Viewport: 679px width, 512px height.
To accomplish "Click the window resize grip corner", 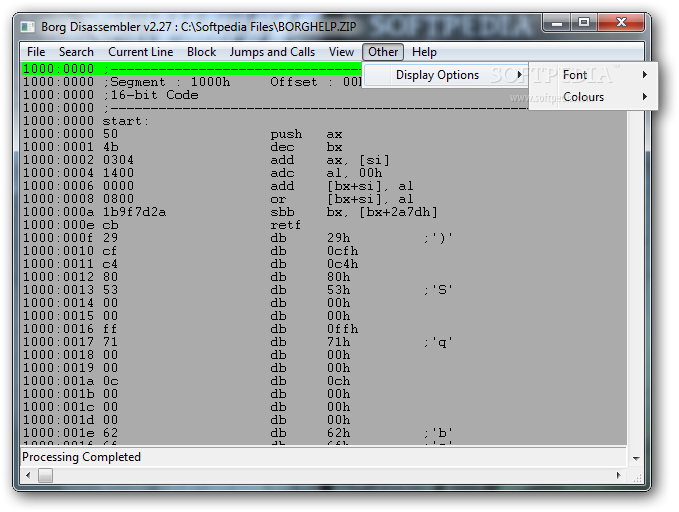I will tap(637, 478).
